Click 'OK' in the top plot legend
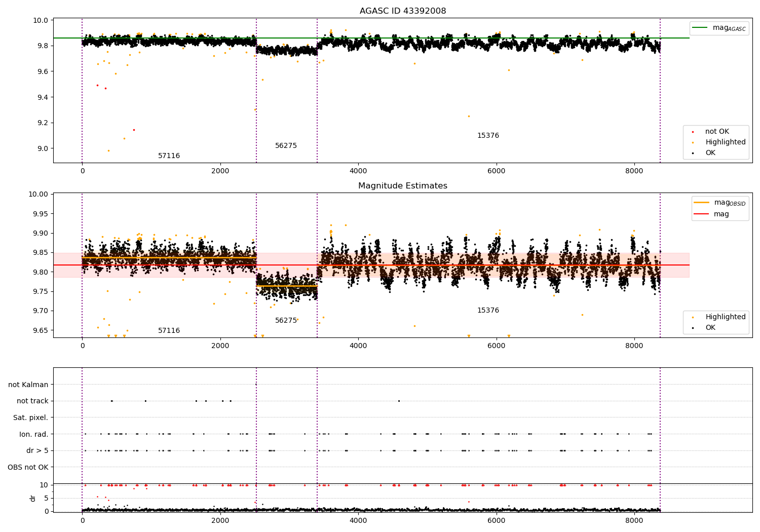Viewport: 760px width, 532px height. coord(704,153)
